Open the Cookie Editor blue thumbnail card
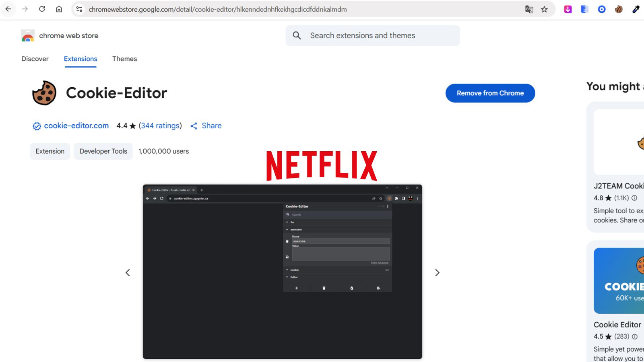 click(x=619, y=281)
